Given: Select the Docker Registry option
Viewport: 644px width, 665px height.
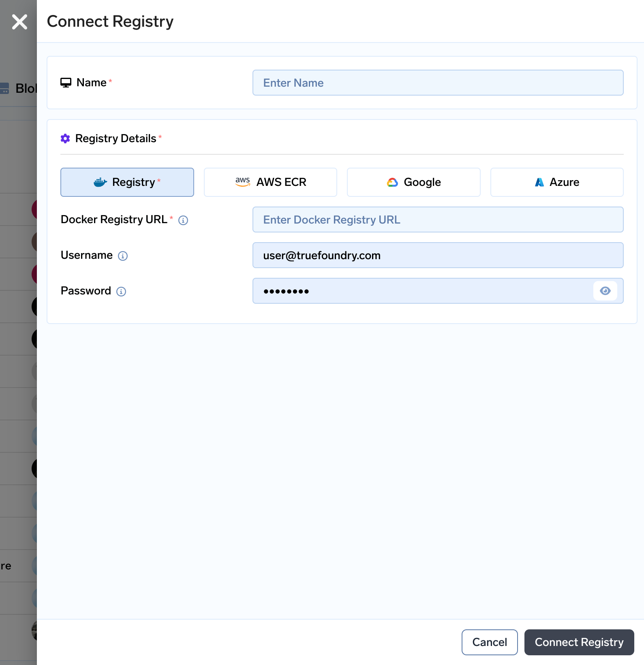Looking at the screenshot, I should (127, 182).
